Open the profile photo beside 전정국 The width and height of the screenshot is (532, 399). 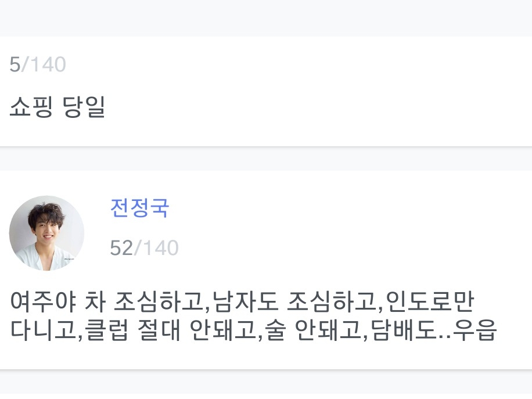click(x=46, y=233)
